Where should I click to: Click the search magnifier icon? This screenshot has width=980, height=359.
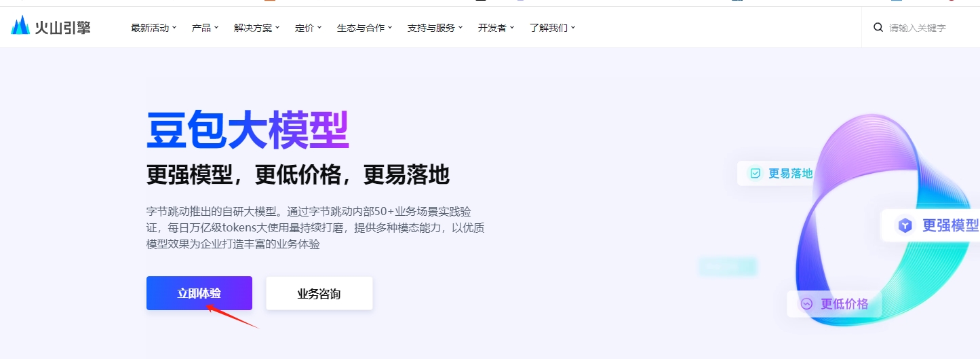click(878, 28)
